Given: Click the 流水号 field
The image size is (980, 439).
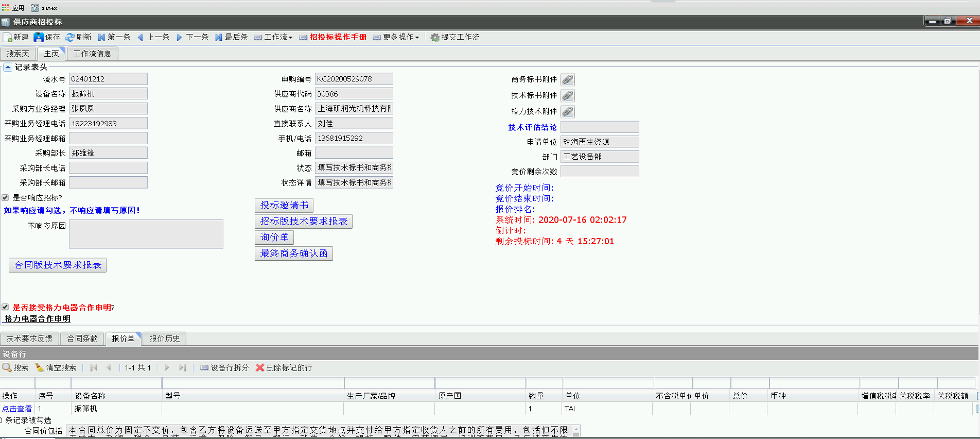Looking at the screenshot, I should pyautogui.click(x=108, y=79).
